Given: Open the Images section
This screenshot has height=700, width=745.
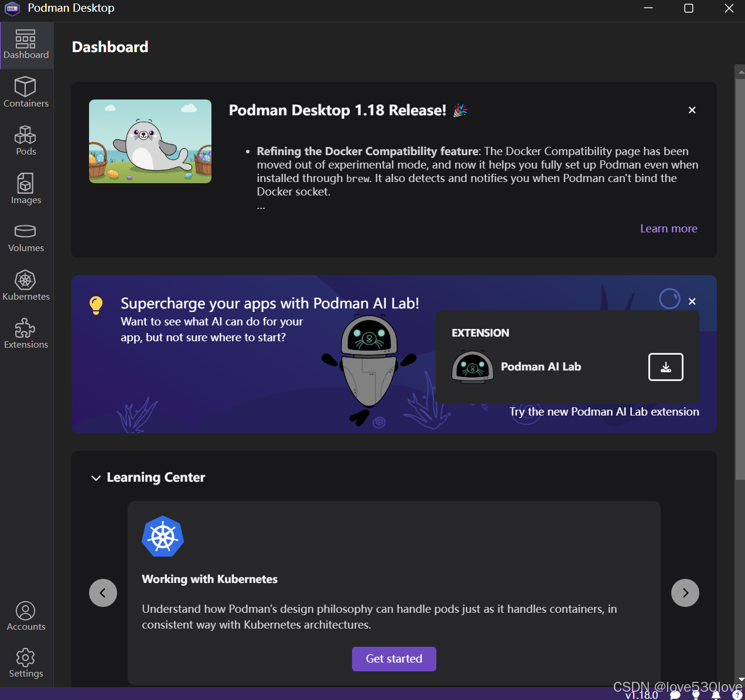Looking at the screenshot, I should click(x=26, y=188).
